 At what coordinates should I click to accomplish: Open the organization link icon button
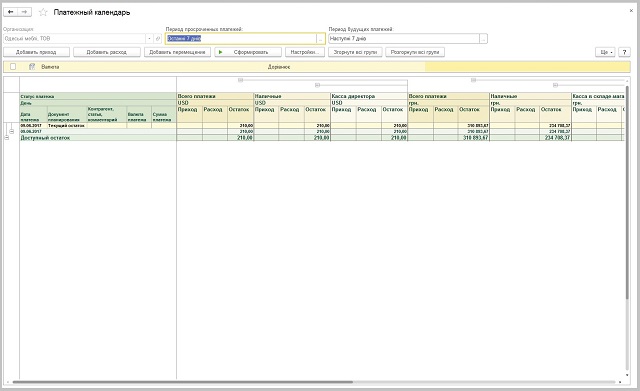tap(158, 39)
